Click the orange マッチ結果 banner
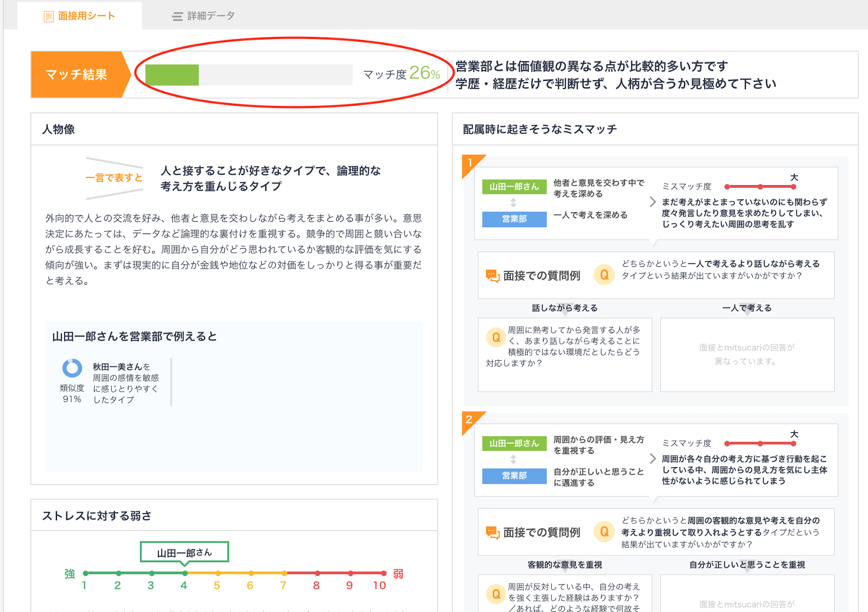Image resolution: width=868 pixels, height=612 pixels. [x=78, y=75]
